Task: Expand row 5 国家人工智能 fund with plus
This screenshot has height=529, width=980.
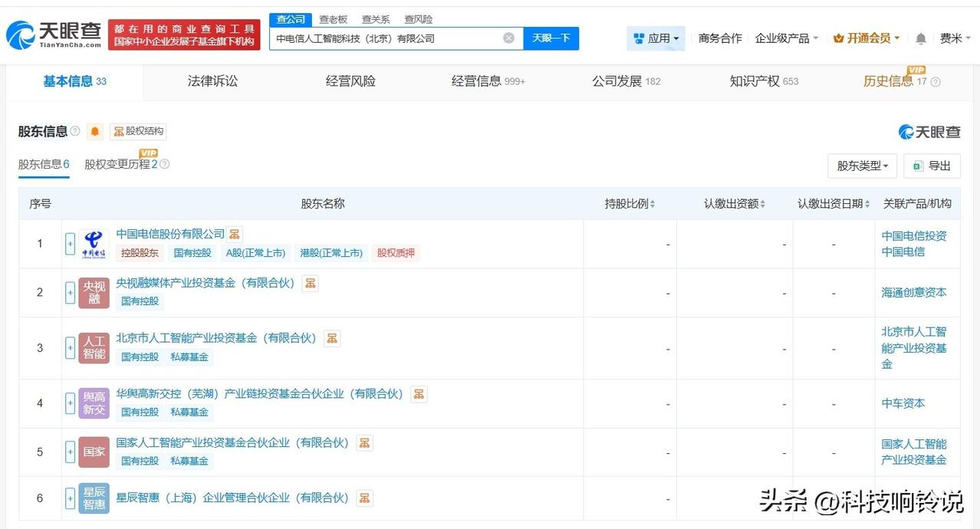Action: pyautogui.click(x=71, y=452)
